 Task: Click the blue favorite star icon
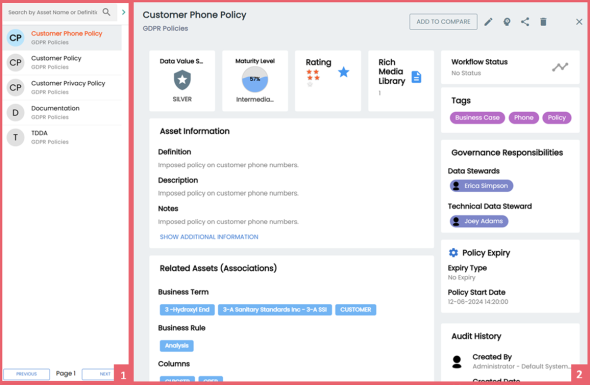coord(343,72)
